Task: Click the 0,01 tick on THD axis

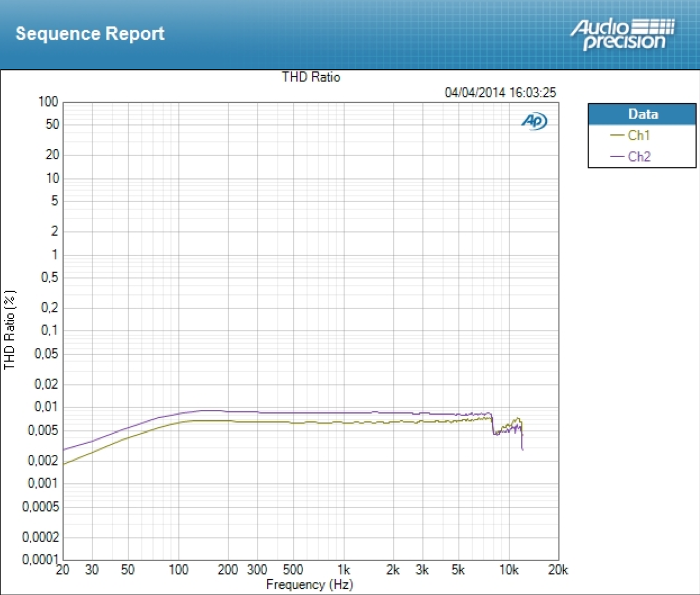Action: (x=46, y=406)
